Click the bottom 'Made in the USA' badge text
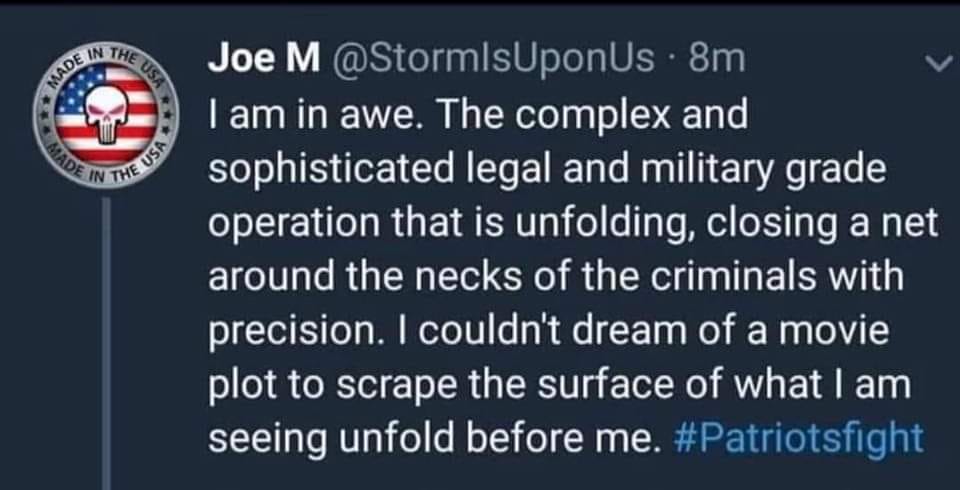The height and width of the screenshot is (490, 960). pos(108,173)
